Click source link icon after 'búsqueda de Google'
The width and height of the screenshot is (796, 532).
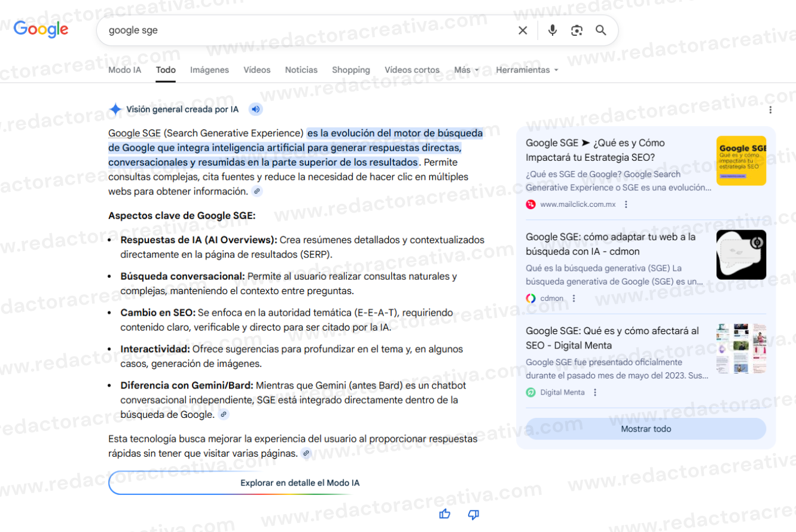[224, 414]
